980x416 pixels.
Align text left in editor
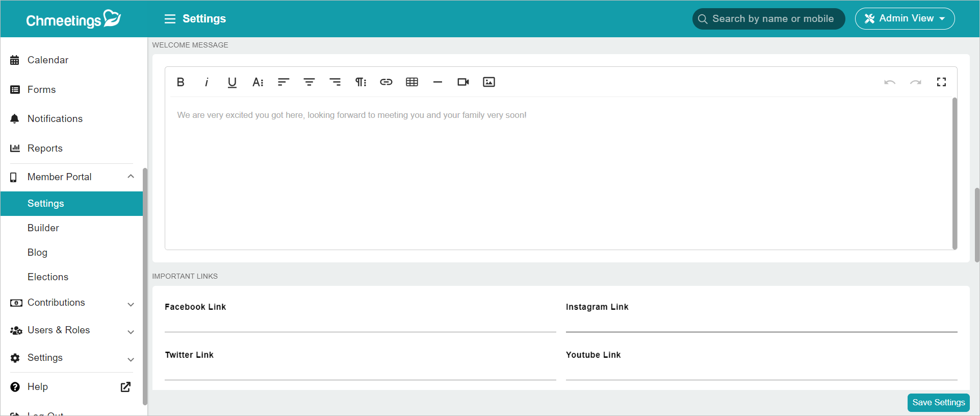283,82
